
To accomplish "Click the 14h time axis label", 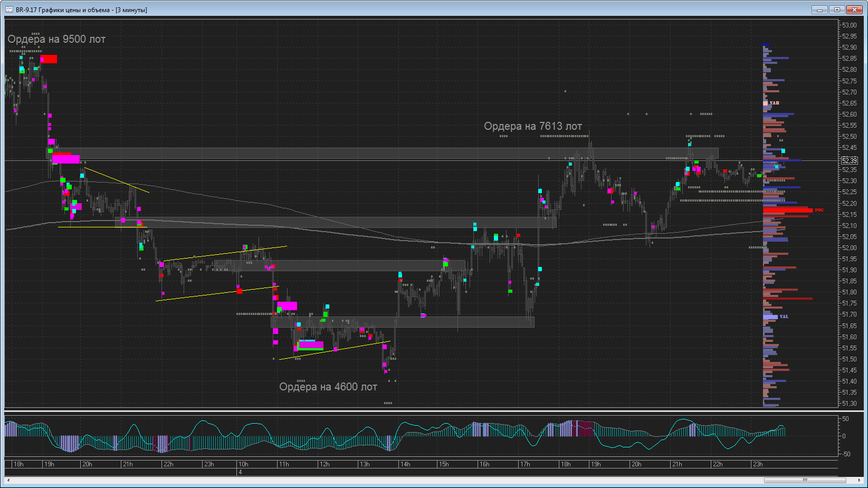I will click(405, 464).
